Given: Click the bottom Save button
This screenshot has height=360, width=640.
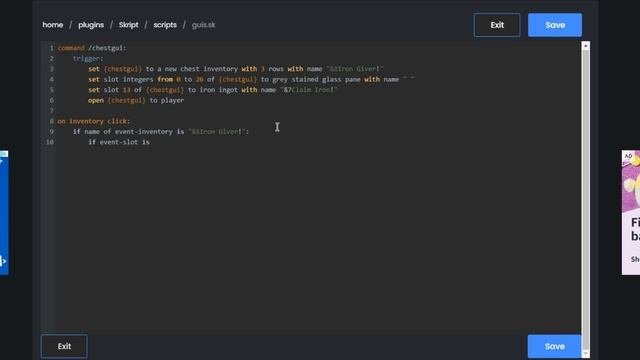Looking at the screenshot, I should tap(554, 346).
